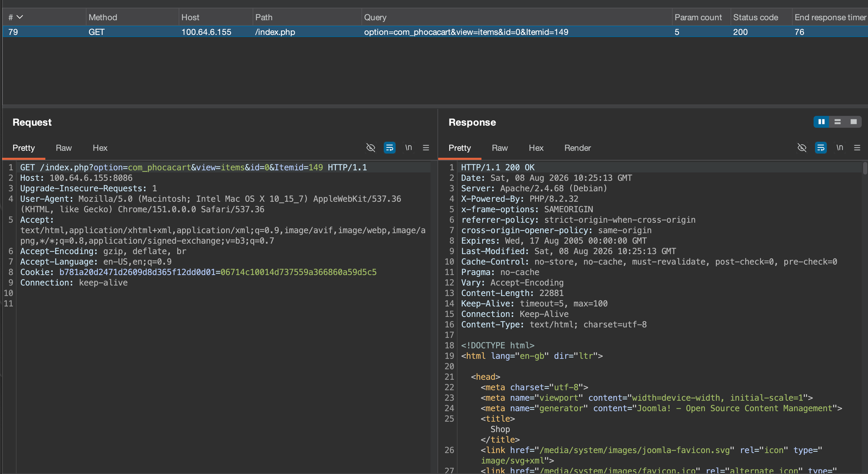Click the referrer-policy response header
The image size is (868, 474).
pos(578,220)
